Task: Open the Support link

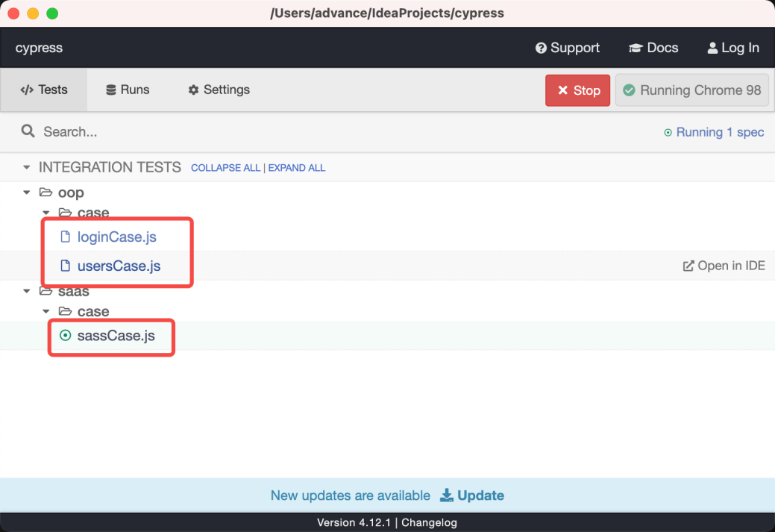Action: 568,48
